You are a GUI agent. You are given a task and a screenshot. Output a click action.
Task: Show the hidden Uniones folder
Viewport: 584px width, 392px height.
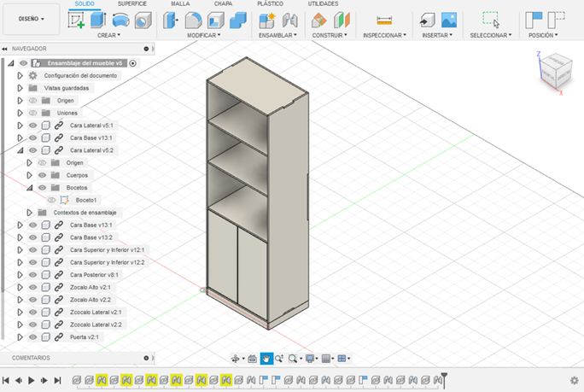[x=32, y=113]
